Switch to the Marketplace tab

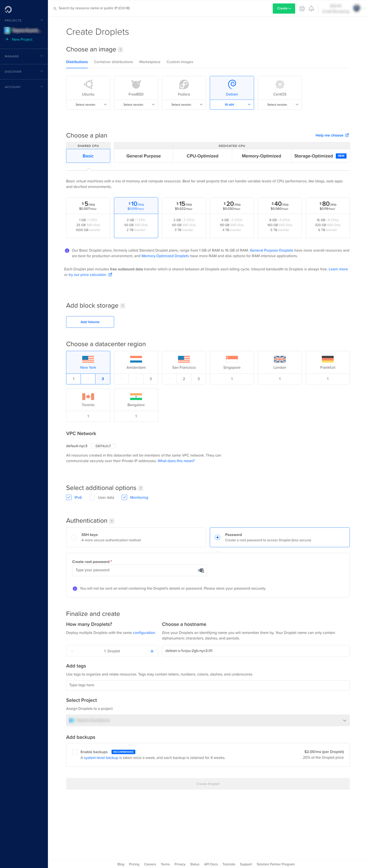click(150, 62)
